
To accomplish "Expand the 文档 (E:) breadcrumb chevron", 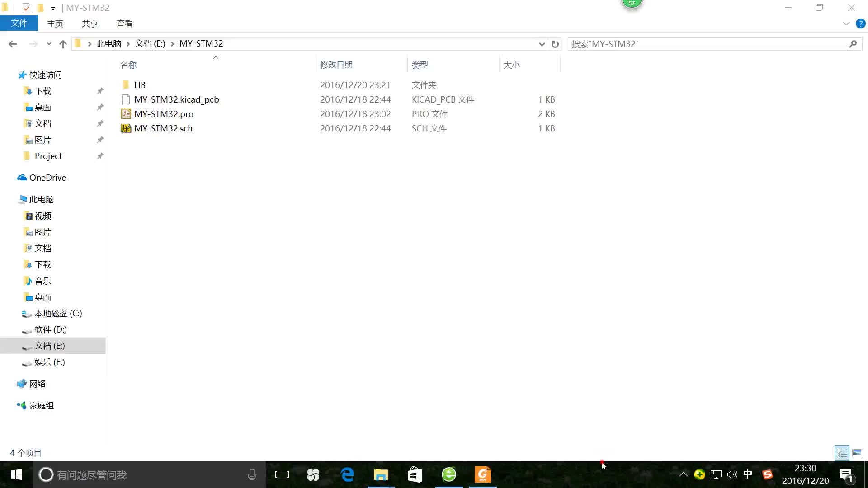I will click(x=172, y=44).
